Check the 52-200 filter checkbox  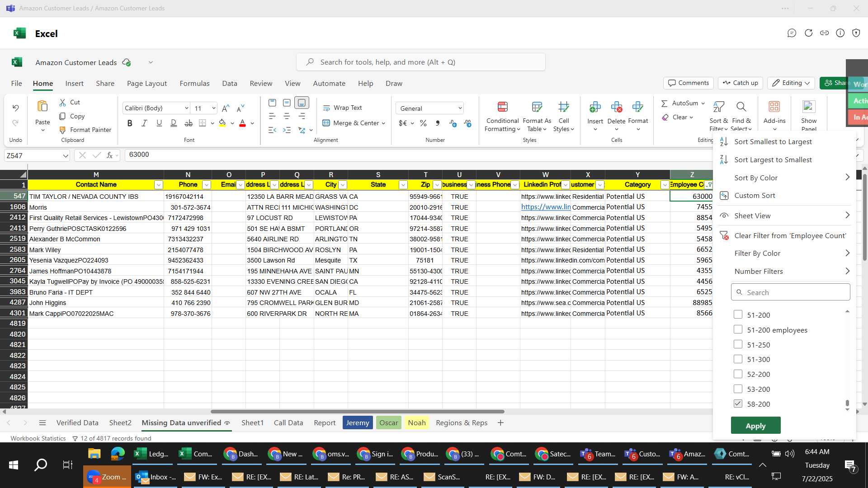(738, 374)
